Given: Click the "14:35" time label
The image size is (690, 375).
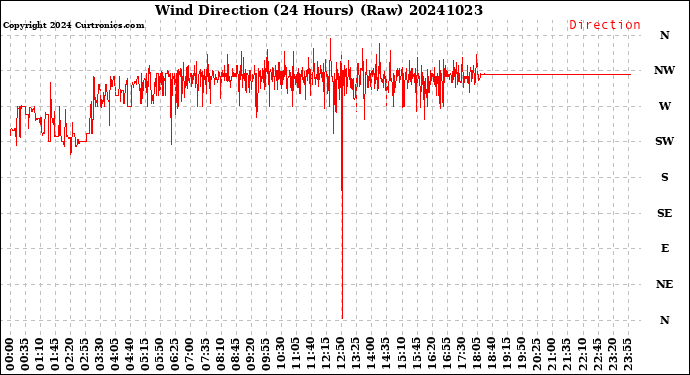Looking at the screenshot, I should (x=386, y=354).
